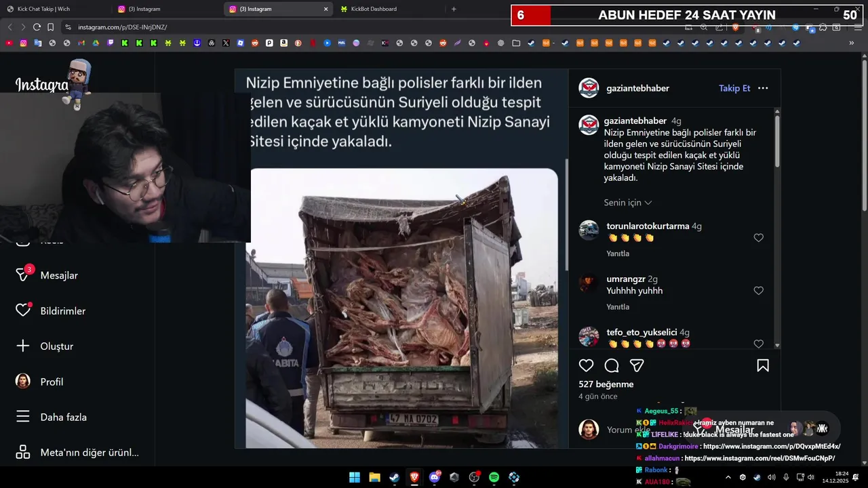Open the browser extensions puzzle icon

823,27
